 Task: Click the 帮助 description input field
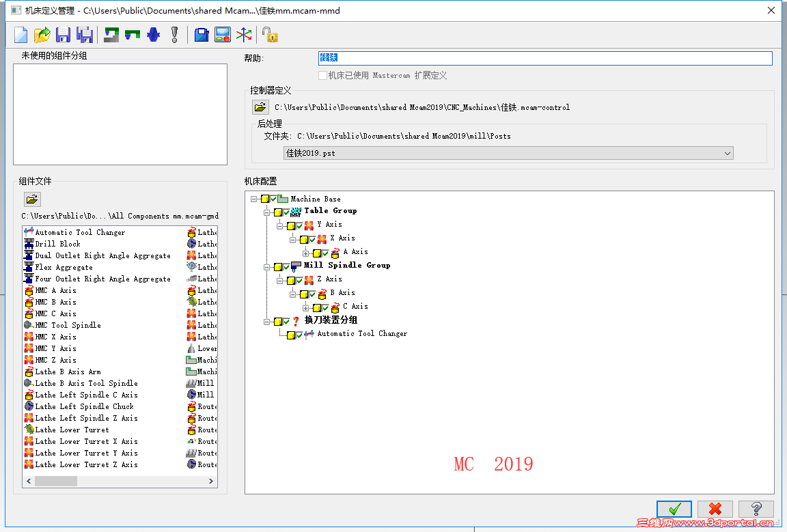click(545, 58)
